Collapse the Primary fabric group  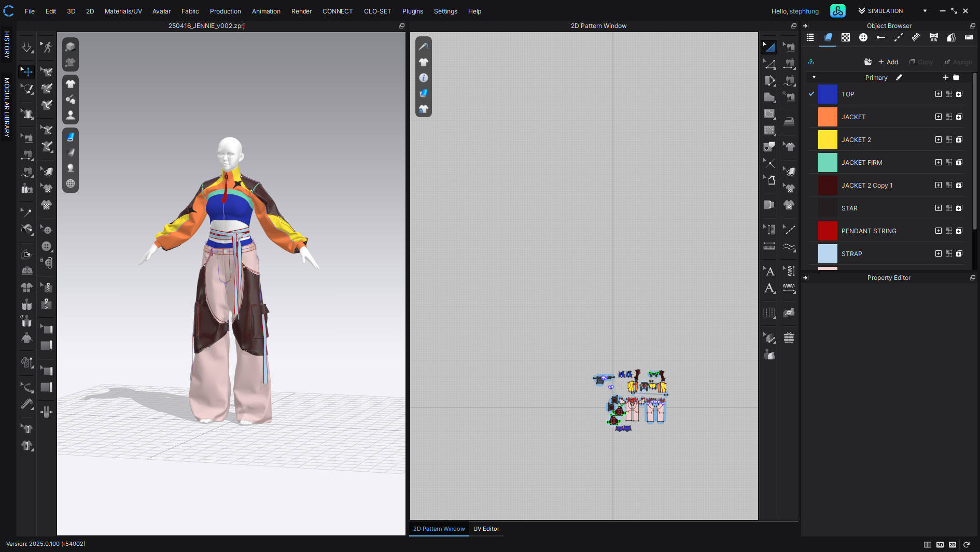pos(814,77)
